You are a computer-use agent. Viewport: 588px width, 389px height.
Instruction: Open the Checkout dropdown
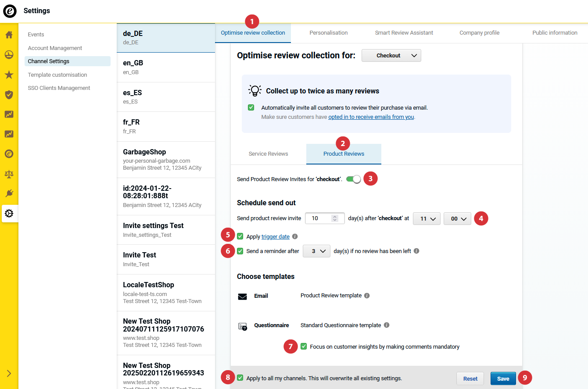point(391,56)
